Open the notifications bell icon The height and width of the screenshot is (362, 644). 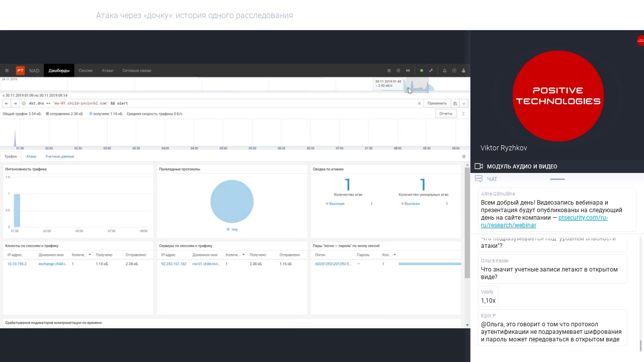pyautogui.click(x=445, y=70)
